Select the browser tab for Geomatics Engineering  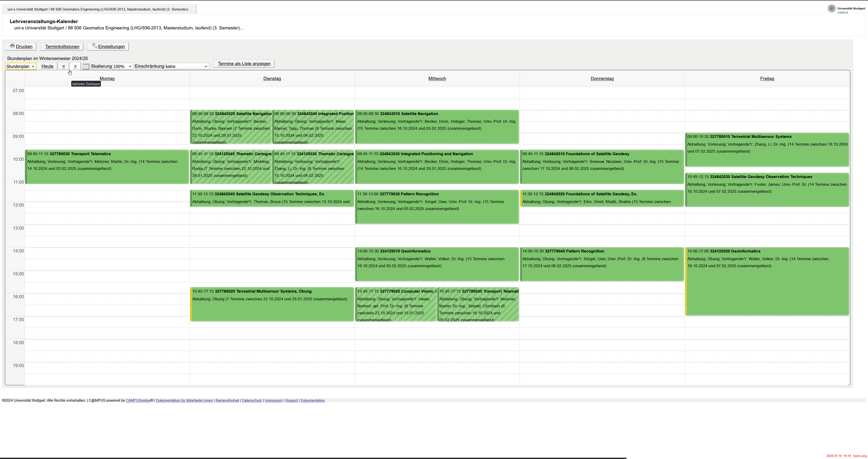[x=99, y=9]
